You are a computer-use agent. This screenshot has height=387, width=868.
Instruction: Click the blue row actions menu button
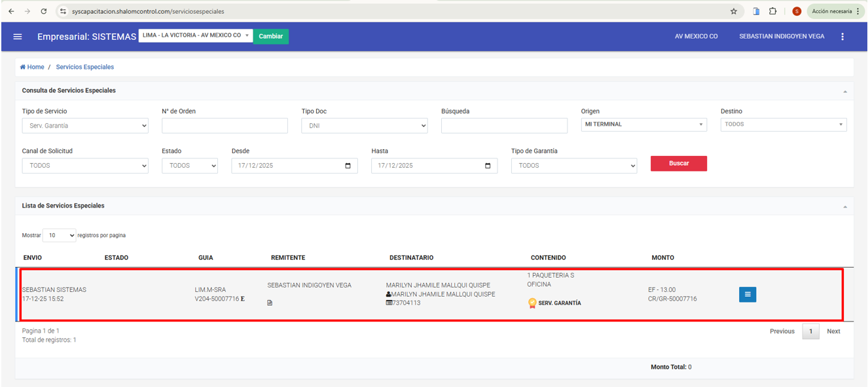point(748,295)
